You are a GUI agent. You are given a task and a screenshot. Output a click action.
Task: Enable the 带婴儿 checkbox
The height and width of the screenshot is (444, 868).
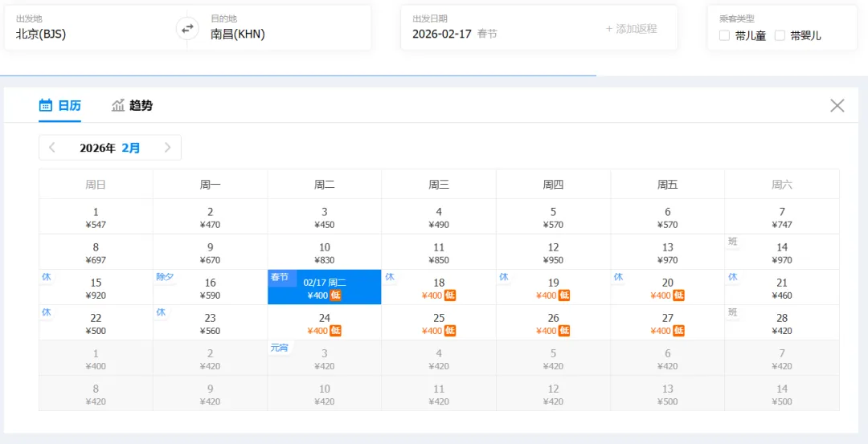pos(780,36)
